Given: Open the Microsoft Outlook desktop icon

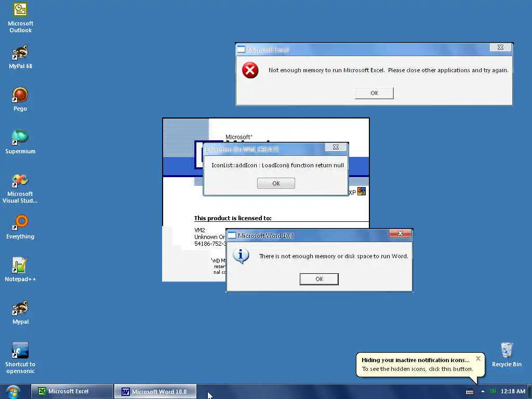Looking at the screenshot, I should 20,18.
